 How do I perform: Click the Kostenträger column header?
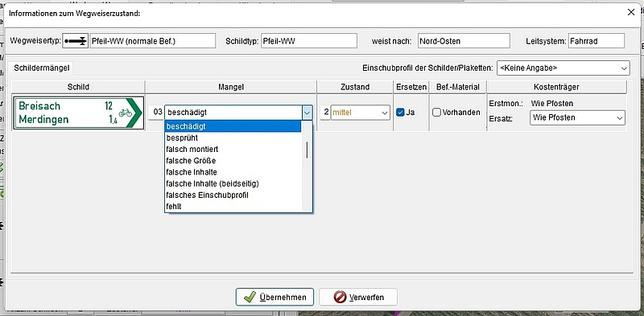pyautogui.click(x=556, y=87)
